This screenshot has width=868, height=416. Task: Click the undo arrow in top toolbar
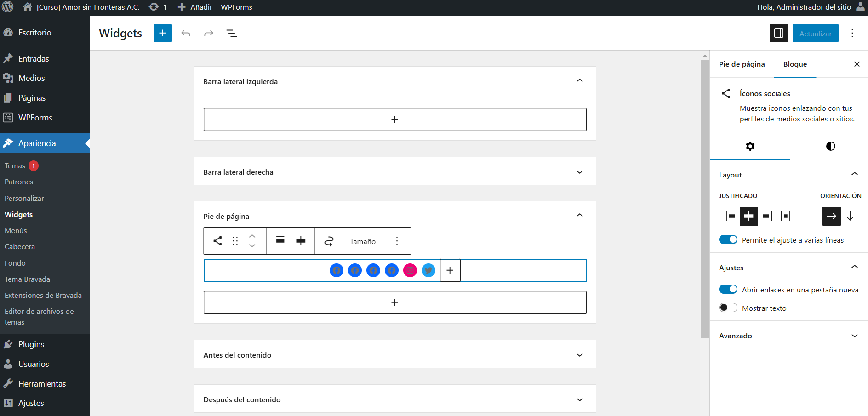click(186, 33)
